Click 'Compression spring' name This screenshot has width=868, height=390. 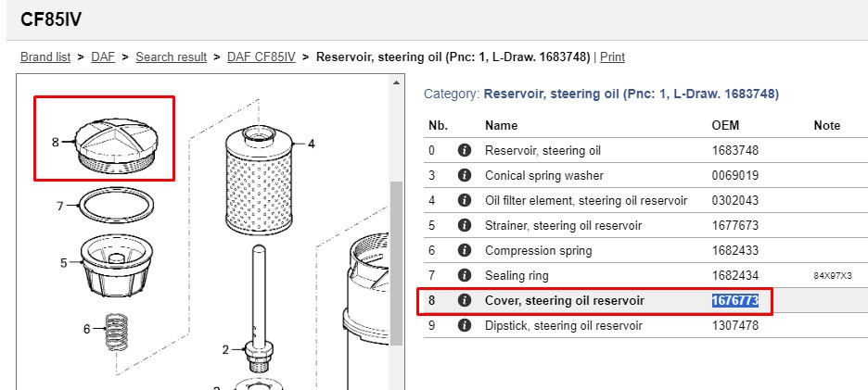539,250
